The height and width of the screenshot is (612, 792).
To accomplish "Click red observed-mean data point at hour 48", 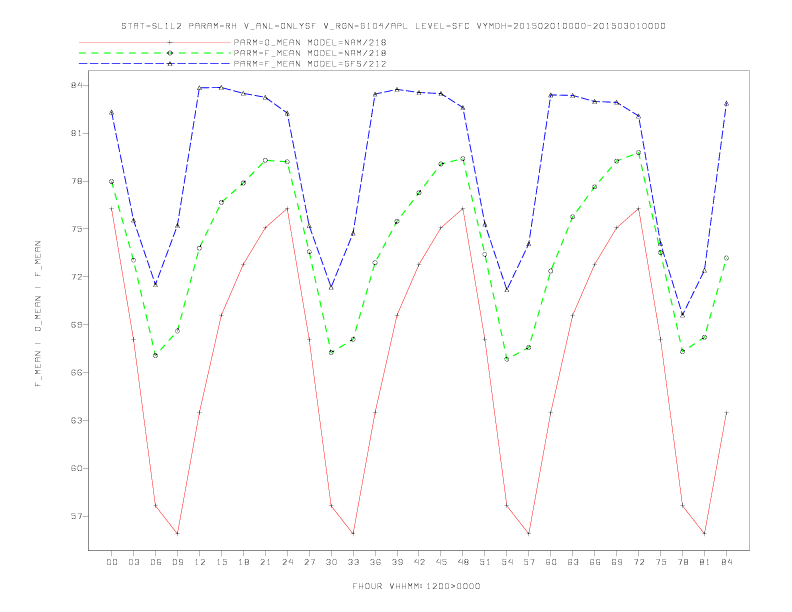I will click(463, 209).
